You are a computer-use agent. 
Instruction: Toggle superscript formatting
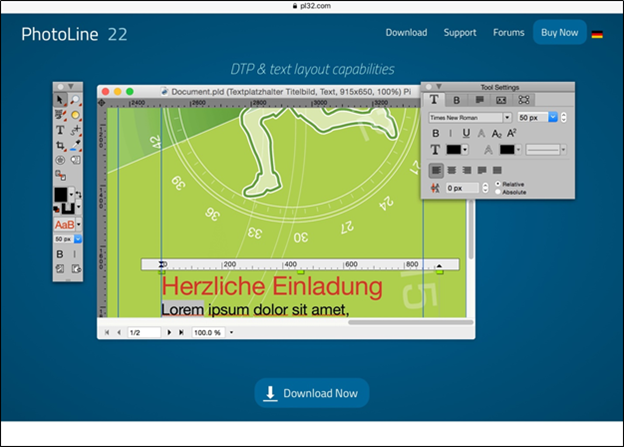click(511, 133)
